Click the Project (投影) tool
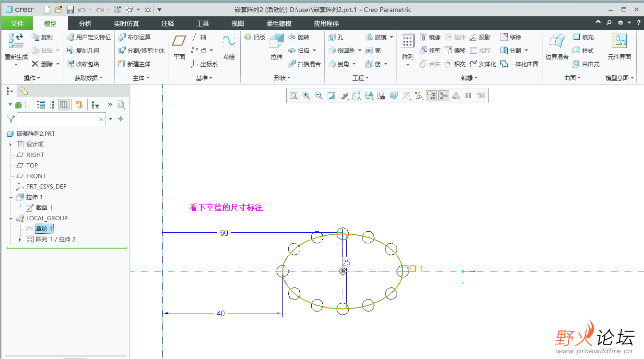This screenshot has width=644, height=359. (480, 37)
